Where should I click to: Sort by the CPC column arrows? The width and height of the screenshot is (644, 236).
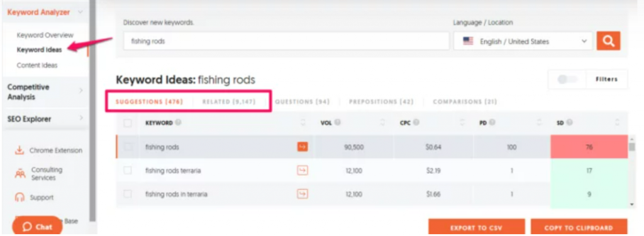click(x=462, y=122)
